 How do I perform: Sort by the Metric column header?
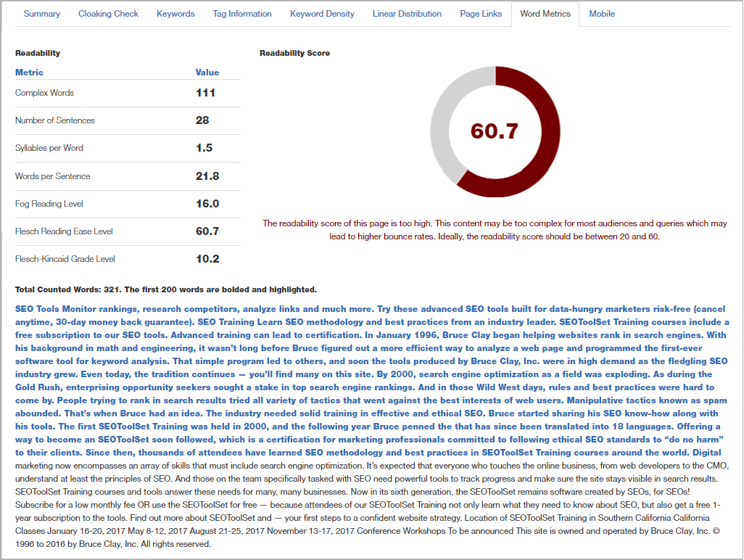29,72
